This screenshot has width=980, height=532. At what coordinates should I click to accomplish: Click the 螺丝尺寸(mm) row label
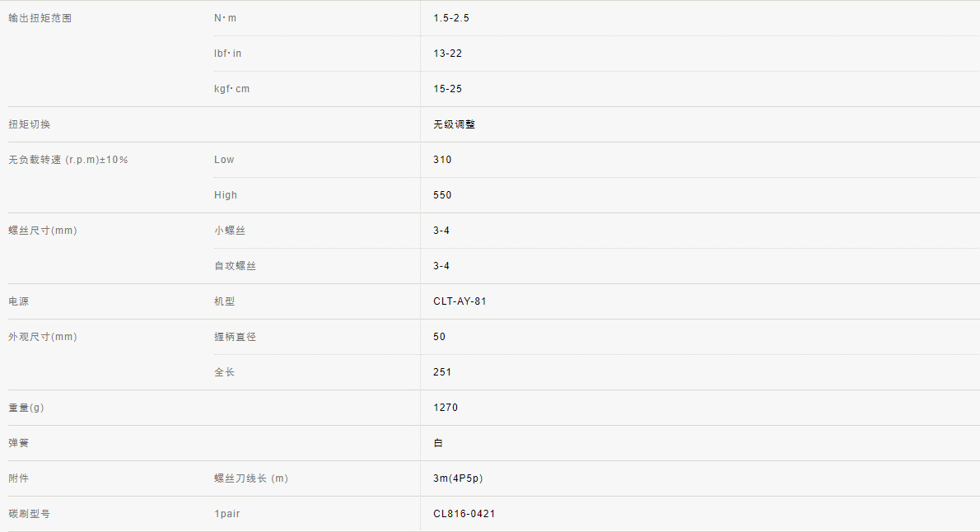pos(43,231)
